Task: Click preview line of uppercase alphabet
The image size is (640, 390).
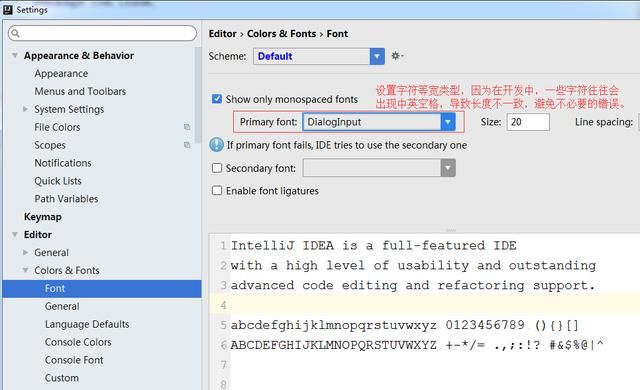Action: pyautogui.click(x=417, y=345)
